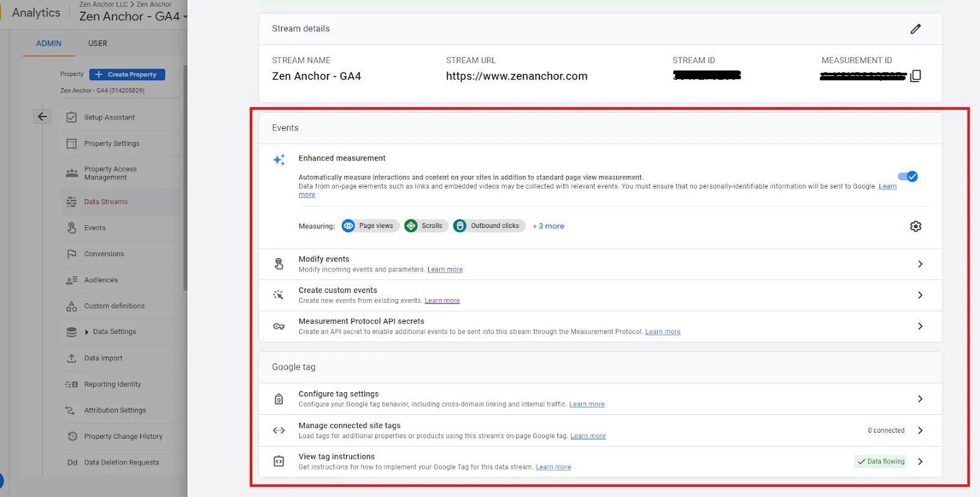Click the Outbound clicks measuring chip
The image size is (980, 497).
tap(489, 226)
